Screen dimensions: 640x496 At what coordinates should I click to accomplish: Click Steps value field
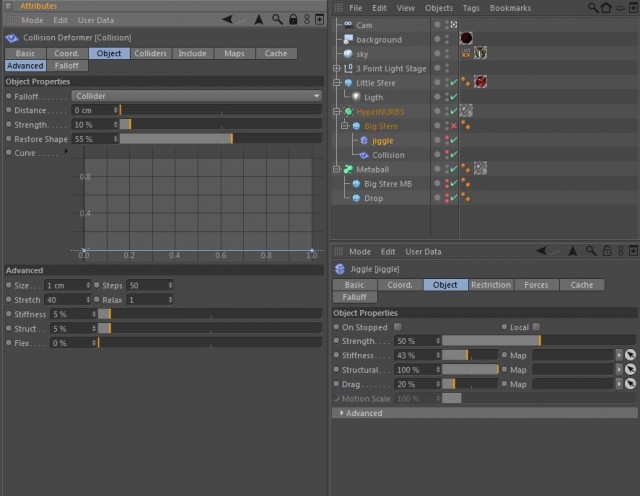click(150, 285)
